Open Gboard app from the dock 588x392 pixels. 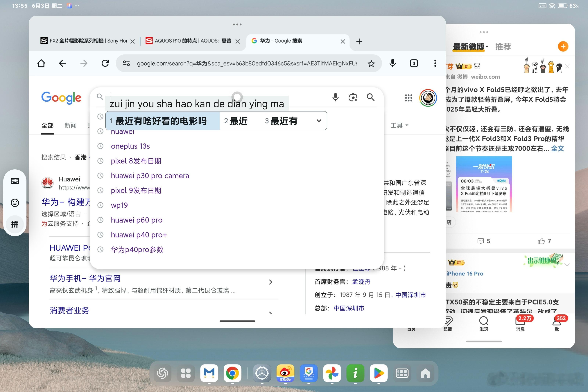309,373
